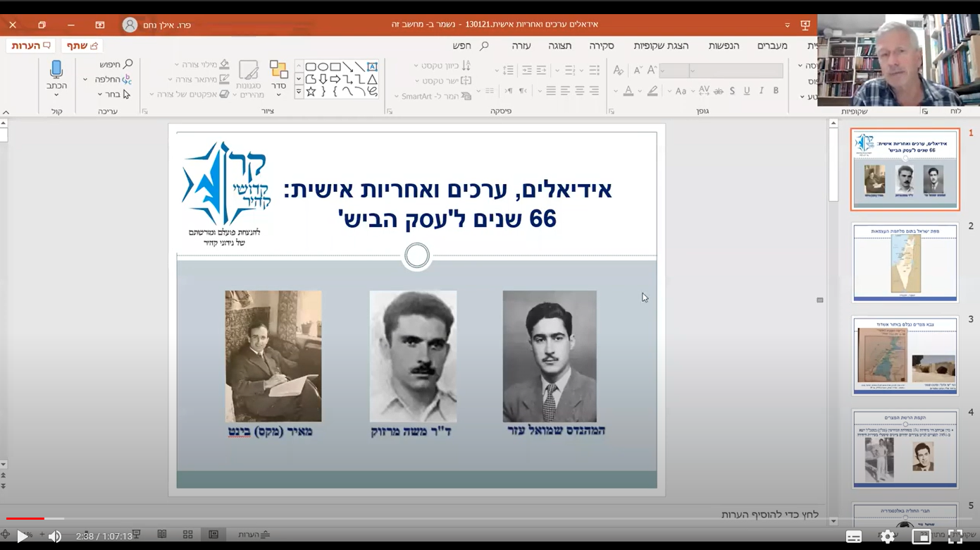Click the Dictate microphone icon
Screen dimensions: 980x550
[x=57, y=71]
